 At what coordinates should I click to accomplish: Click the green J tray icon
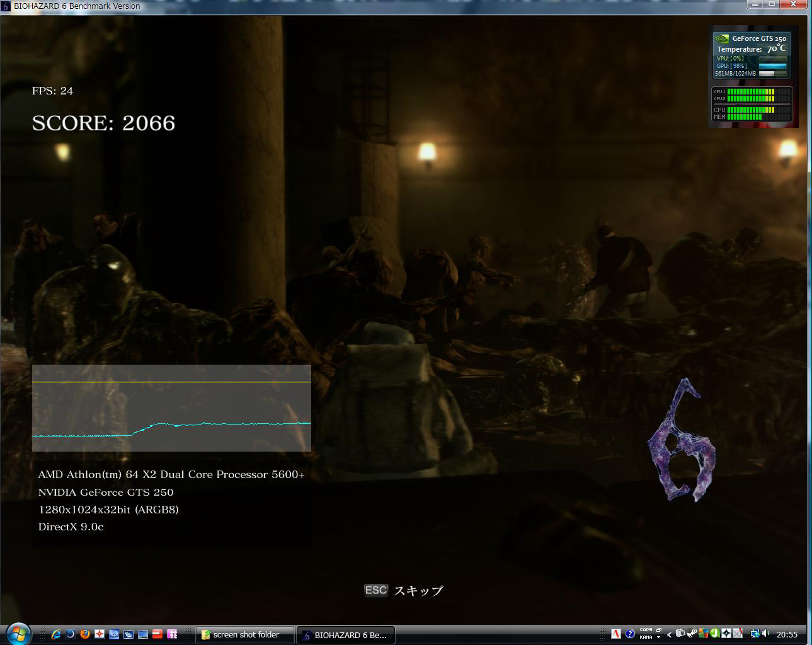[715, 634]
